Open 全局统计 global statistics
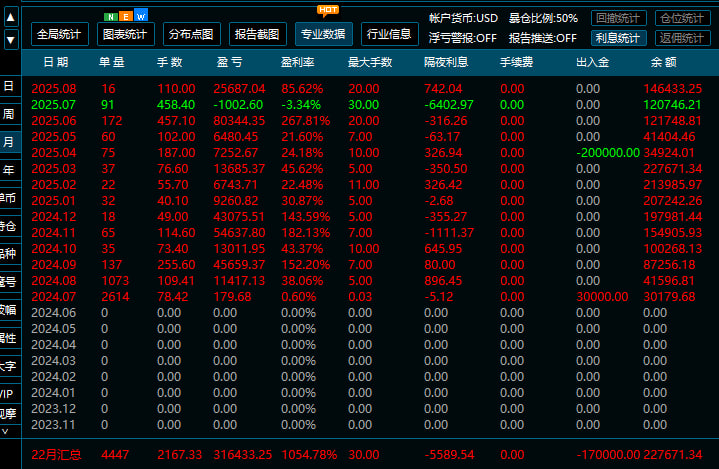719x469 pixels. (x=60, y=34)
